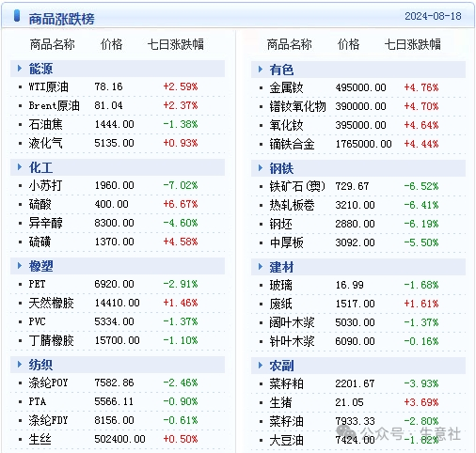The height and width of the screenshot is (453, 476).
Task: Select 大豆油 commodity name
Action: [286, 440]
